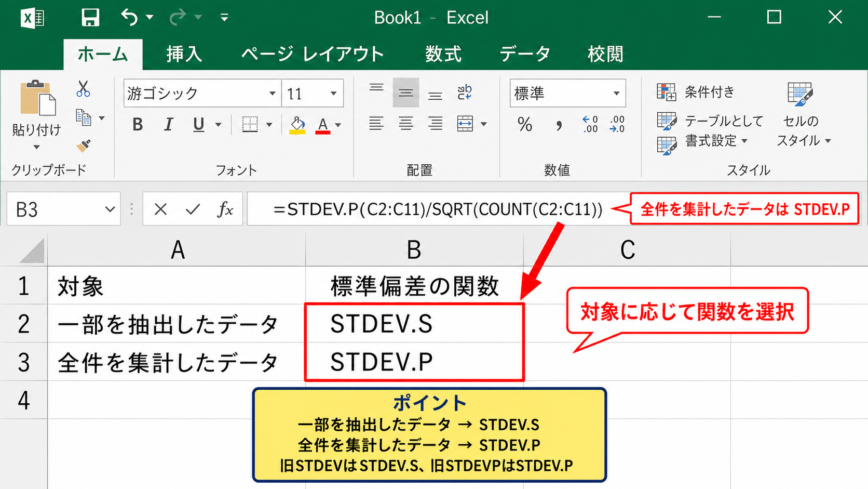The width and height of the screenshot is (868, 489).
Task: Open the データ tab
Action: click(x=524, y=54)
